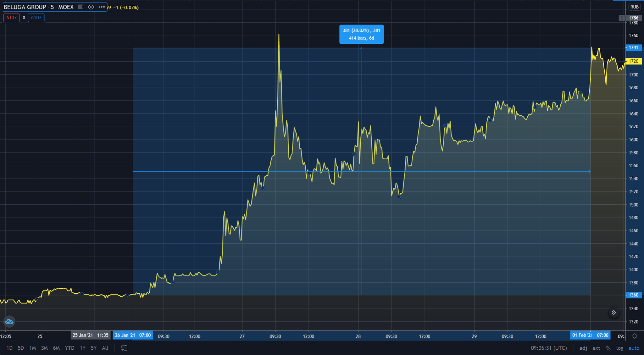Select the 1Y time range
644x355 pixels.
[x=82, y=348]
